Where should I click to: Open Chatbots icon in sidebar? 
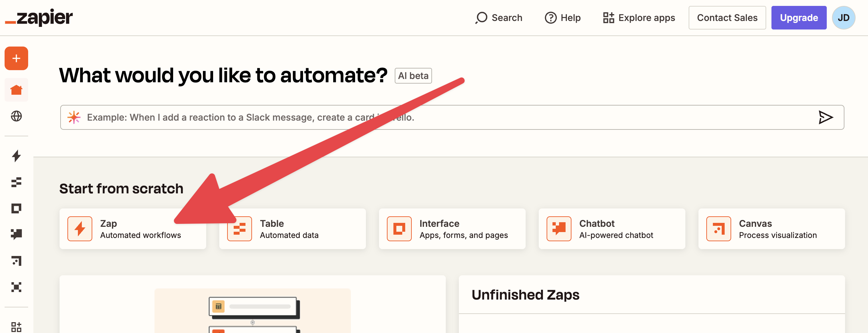point(16,234)
